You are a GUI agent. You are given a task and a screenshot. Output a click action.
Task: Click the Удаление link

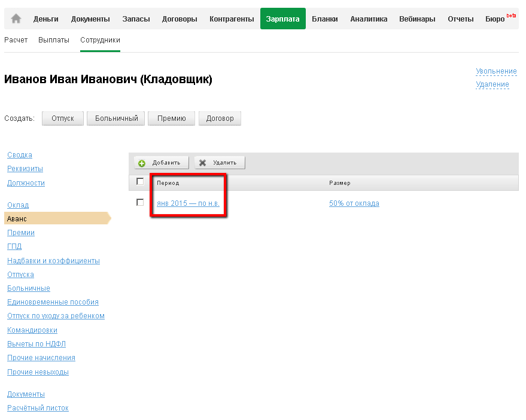click(492, 84)
